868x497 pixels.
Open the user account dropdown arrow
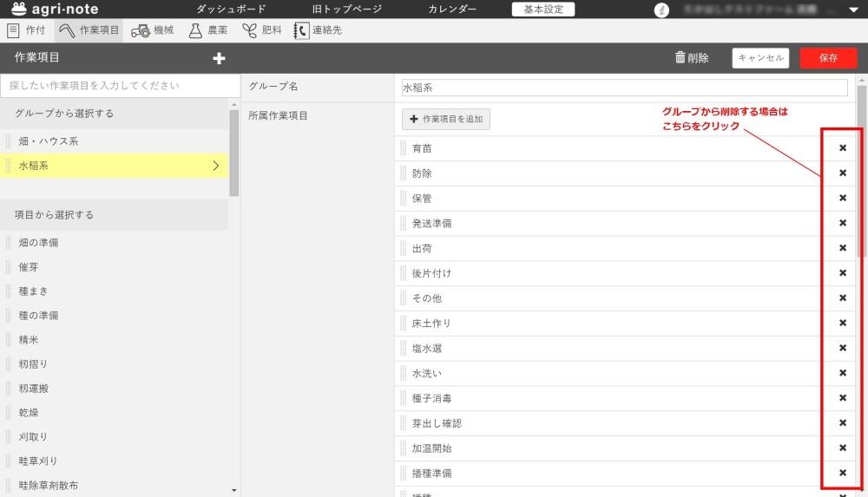coord(852,10)
